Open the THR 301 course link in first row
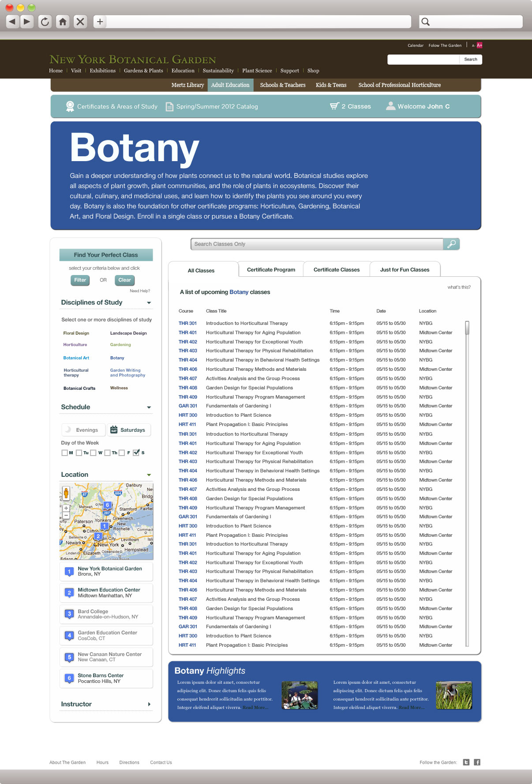This screenshot has height=784, width=532. point(187,323)
